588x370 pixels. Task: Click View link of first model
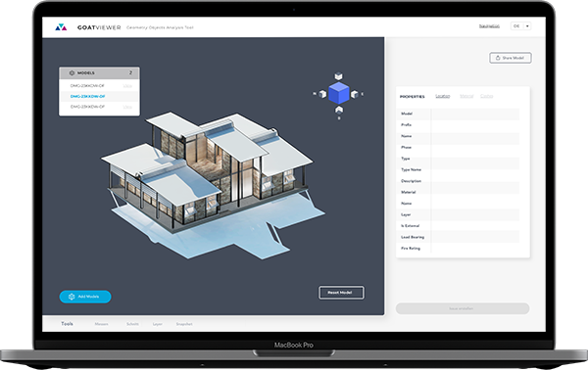pos(127,86)
